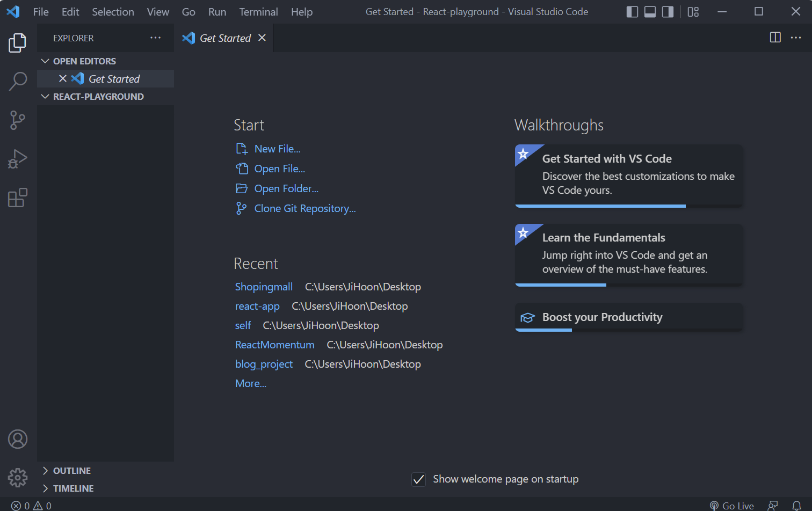The height and width of the screenshot is (511, 812).
Task: Click the Open File... link
Action: click(279, 169)
